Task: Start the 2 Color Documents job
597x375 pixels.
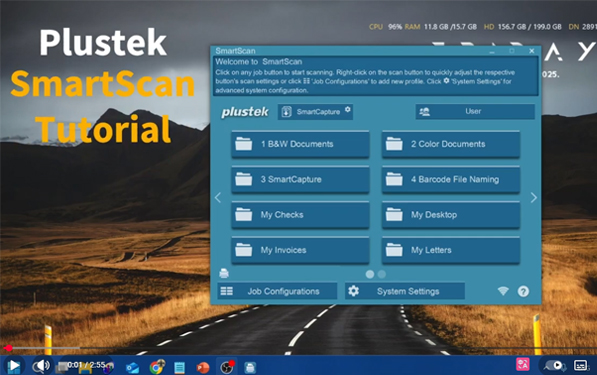Action: tap(451, 144)
